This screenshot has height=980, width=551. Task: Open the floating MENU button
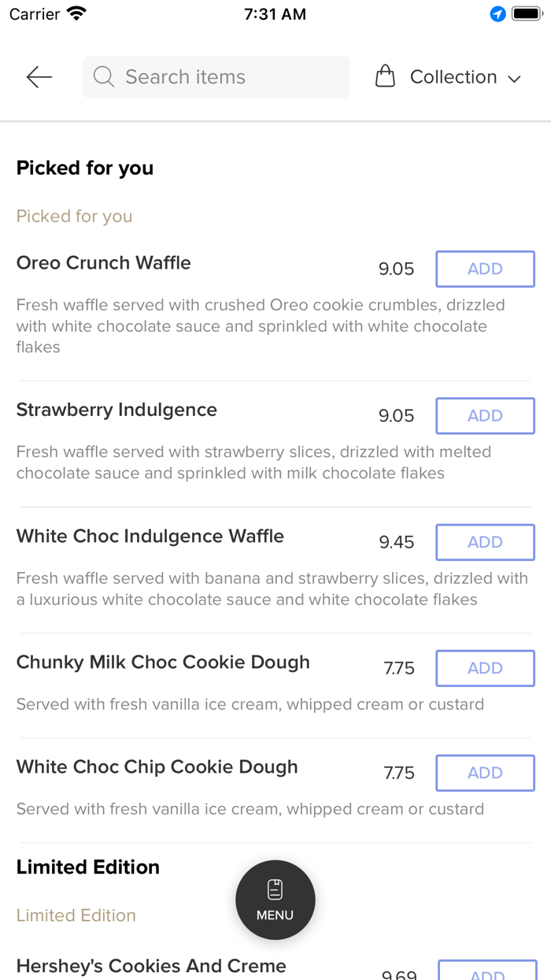click(x=275, y=899)
